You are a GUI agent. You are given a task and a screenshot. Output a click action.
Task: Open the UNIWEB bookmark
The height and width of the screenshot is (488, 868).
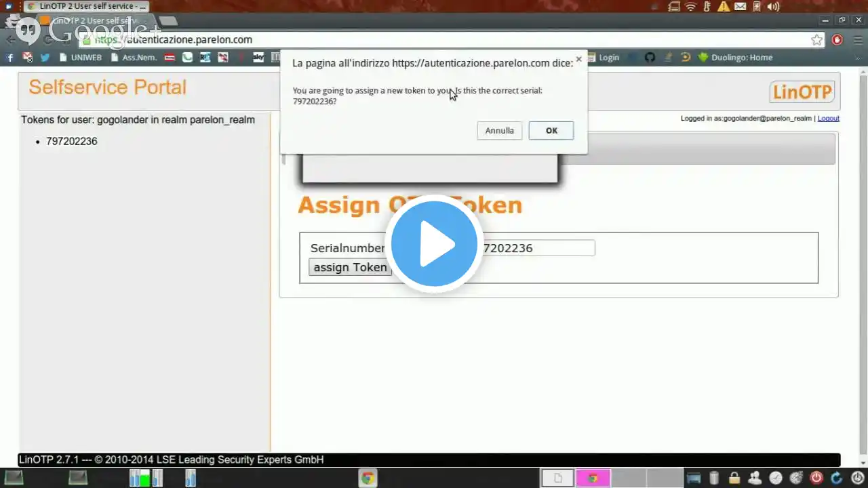(81, 58)
